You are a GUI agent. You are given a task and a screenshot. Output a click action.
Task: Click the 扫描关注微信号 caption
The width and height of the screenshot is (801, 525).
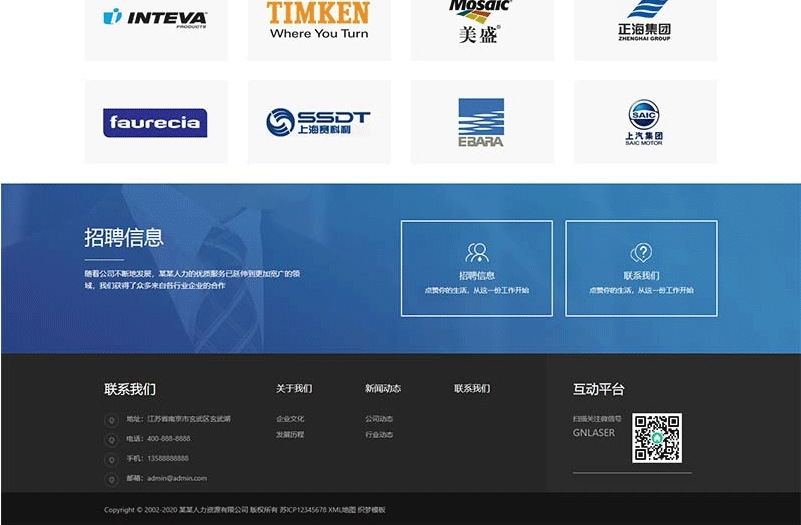pos(597,419)
